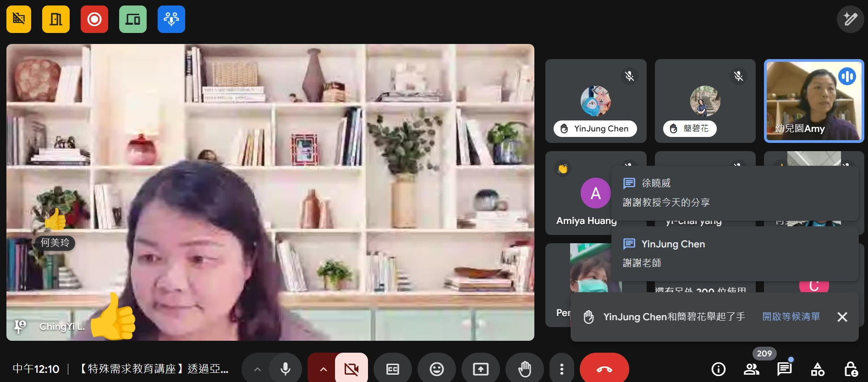Turn on the camera
Screen dimensions: 868x382
coord(352,369)
